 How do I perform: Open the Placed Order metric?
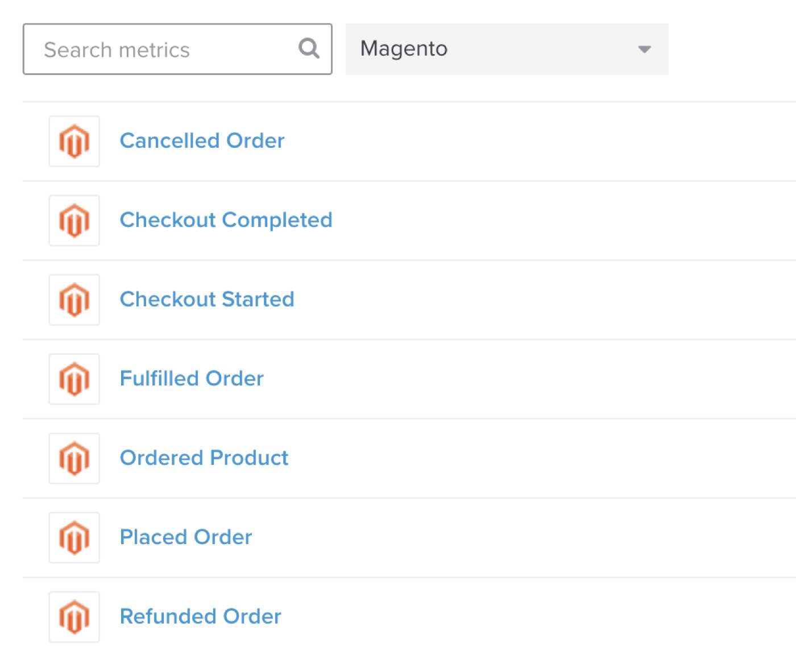click(x=185, y=537)
